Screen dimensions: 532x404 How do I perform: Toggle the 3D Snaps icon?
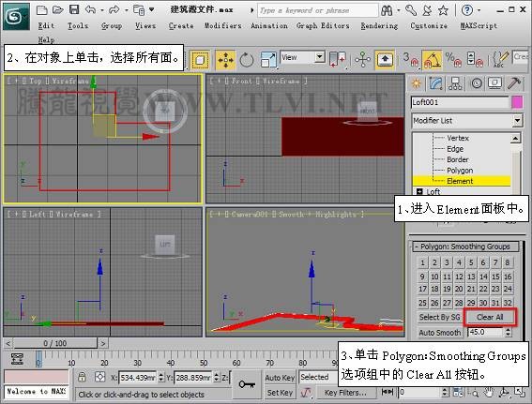click(411, 60)
